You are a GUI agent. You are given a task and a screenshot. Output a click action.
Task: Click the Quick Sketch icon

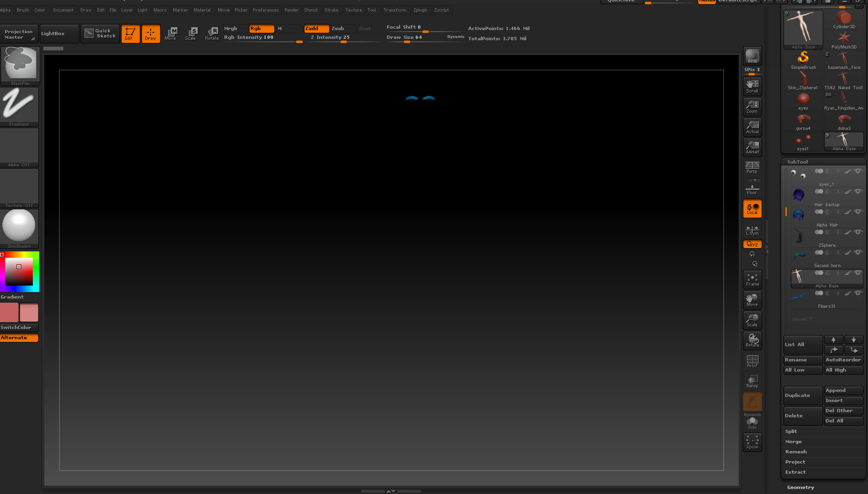pyautogui.click(x=100, y=33)
